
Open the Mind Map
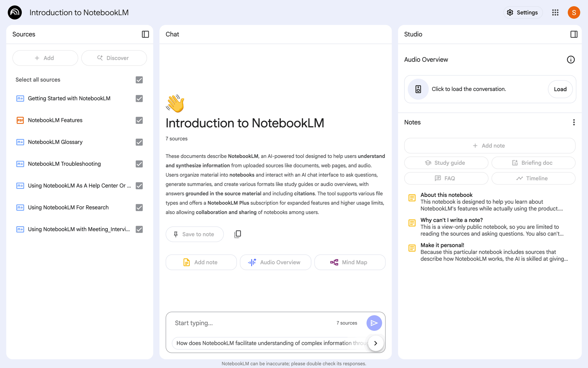pos(350,262)
